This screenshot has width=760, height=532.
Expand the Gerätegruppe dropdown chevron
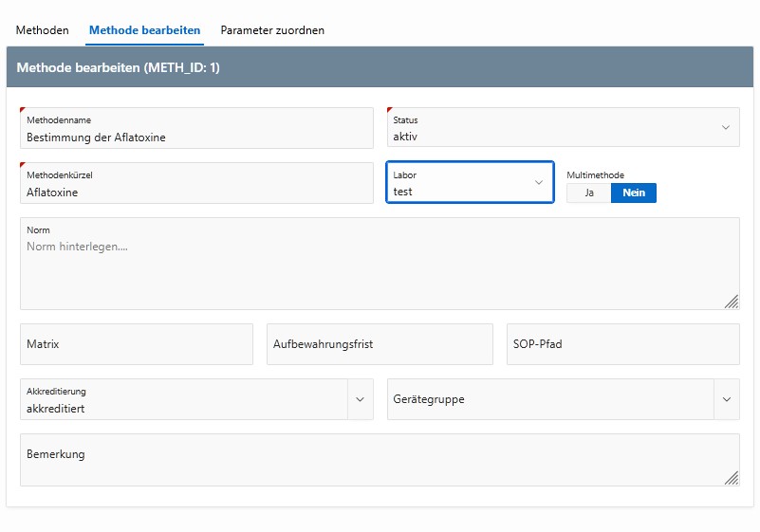pos(727,399)
